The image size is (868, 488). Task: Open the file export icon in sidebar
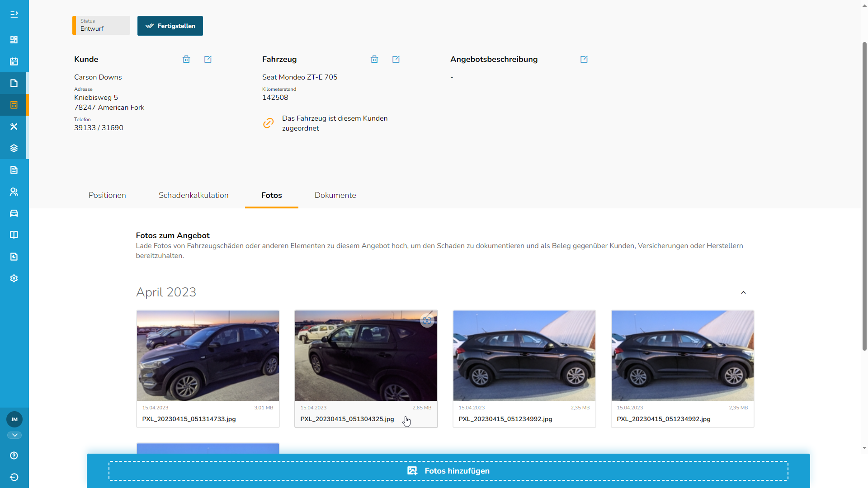pos(14,257)
